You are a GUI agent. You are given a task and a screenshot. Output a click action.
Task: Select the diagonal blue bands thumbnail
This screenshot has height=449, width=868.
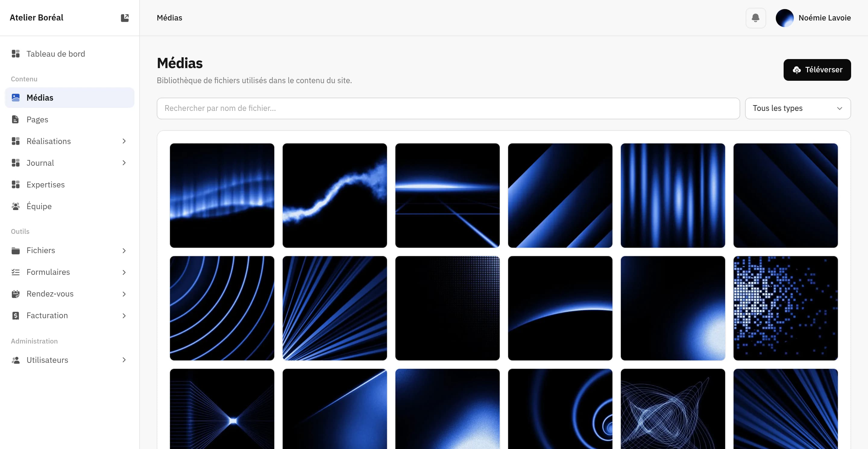click(x=560, y=196)
